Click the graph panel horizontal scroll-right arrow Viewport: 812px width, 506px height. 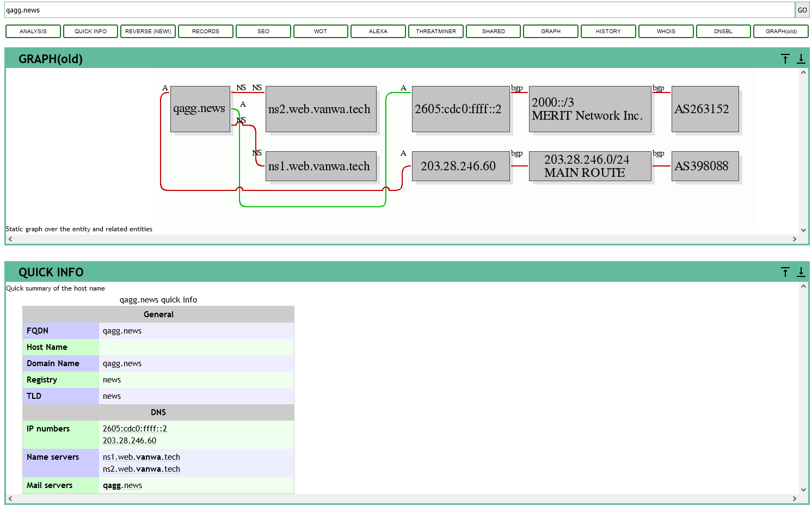pyautogui.click(x=795, y=239)
